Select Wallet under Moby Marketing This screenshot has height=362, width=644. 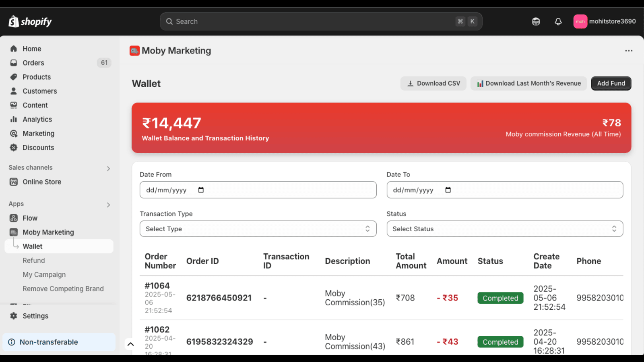59,246
